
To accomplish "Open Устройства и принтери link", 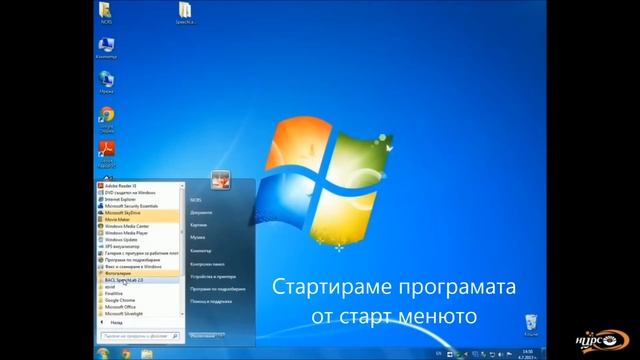I will pyautogui.click(x=213, y=276).
